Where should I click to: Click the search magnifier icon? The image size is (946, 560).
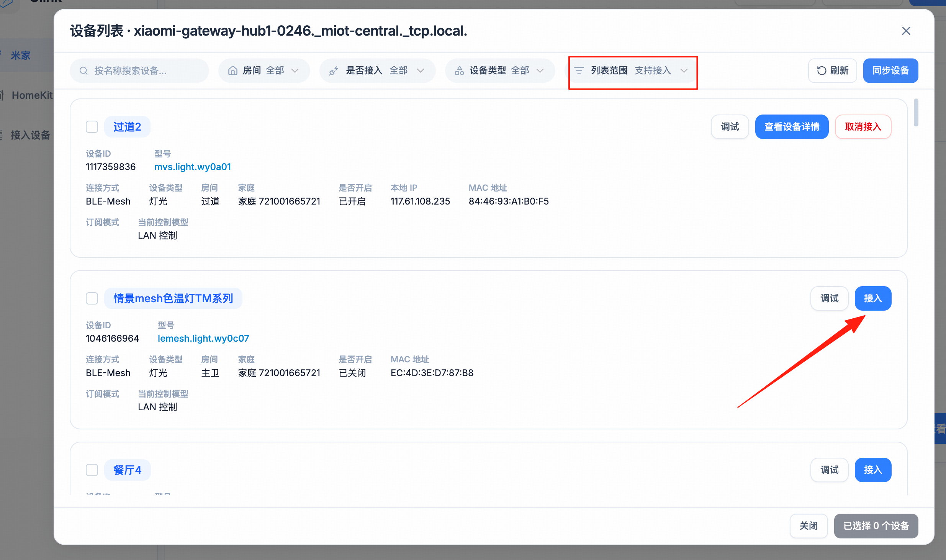click(x=83, y=71)
